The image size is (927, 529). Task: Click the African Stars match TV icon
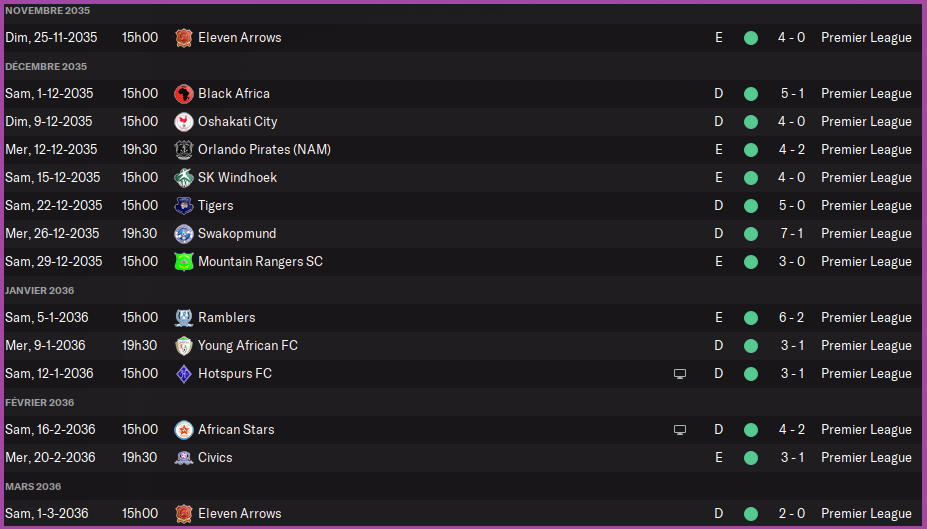coord(680,429)
